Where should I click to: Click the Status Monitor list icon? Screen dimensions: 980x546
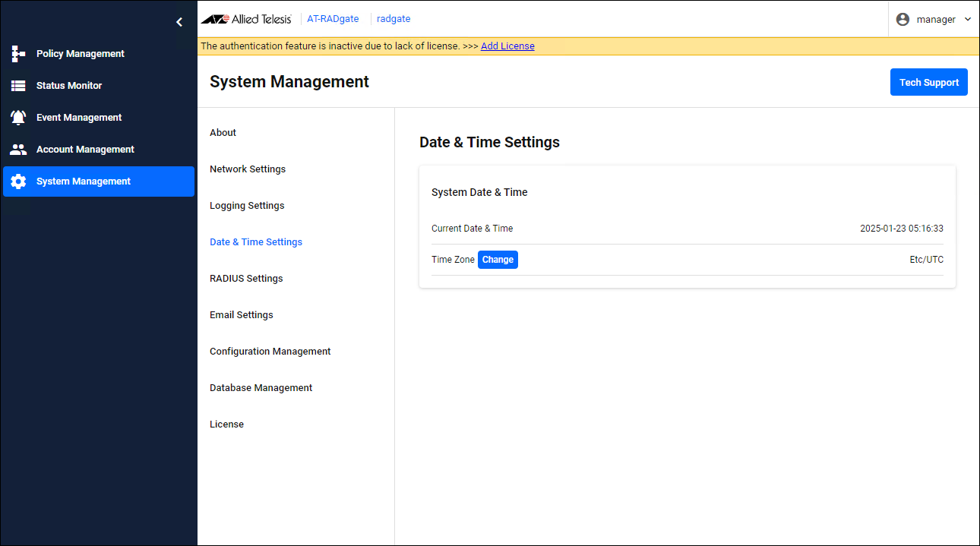point(18,86)
